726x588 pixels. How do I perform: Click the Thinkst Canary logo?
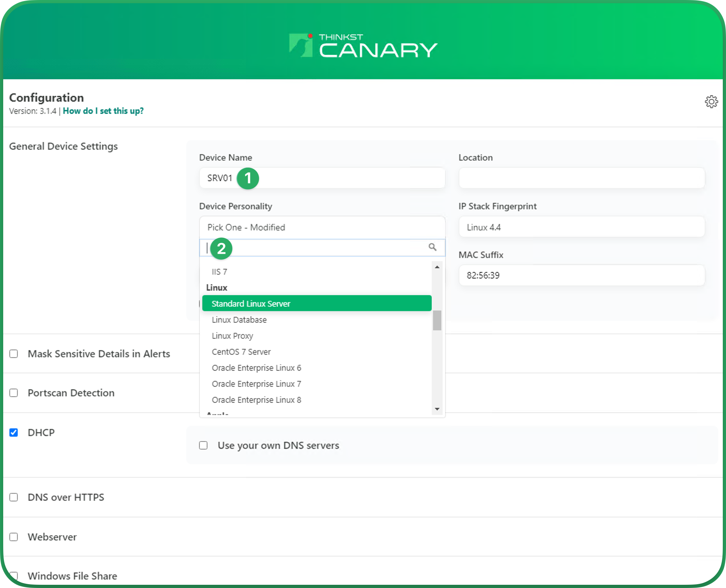(363, 46)
